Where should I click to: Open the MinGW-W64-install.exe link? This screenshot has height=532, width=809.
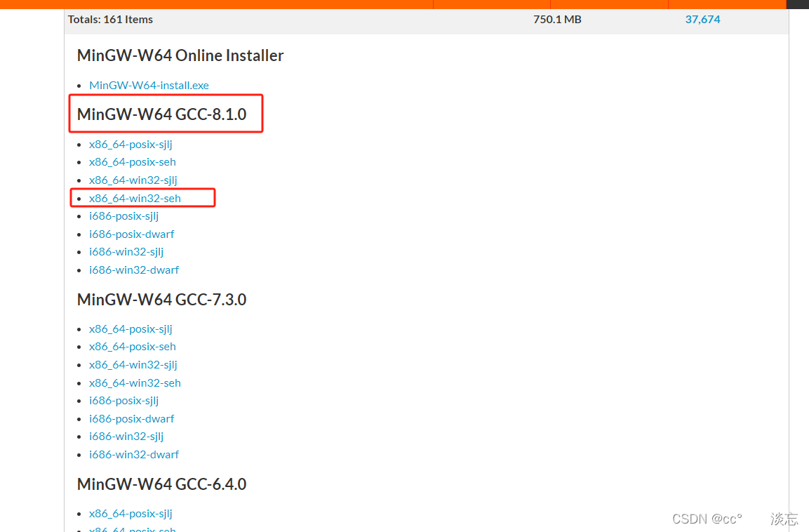149,85
